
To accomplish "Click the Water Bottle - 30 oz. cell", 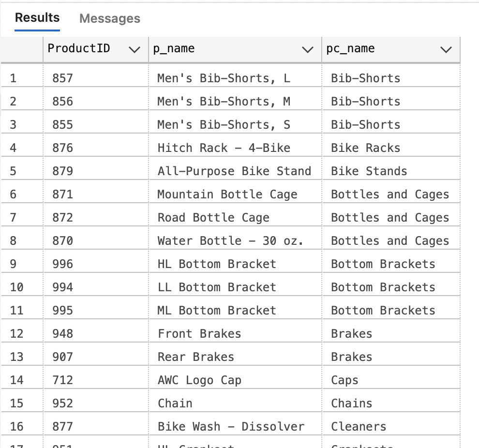I will (235, 240).
